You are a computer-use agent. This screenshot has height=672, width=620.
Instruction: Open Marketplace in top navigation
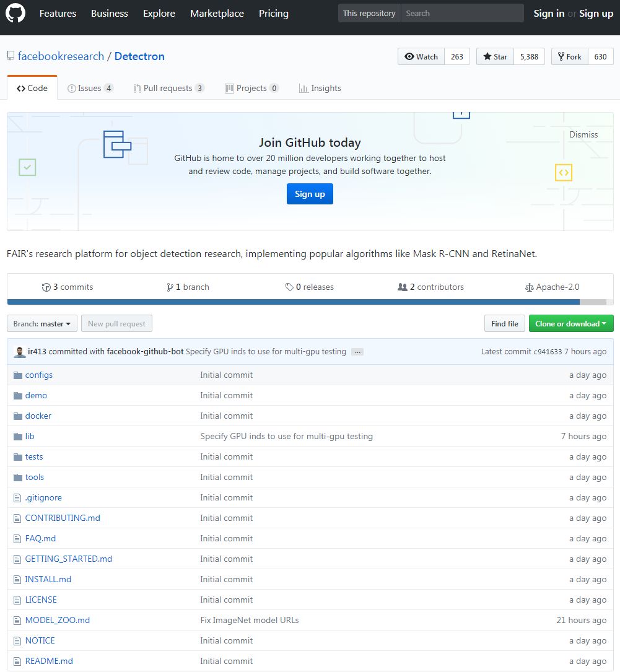click(217, 13)
